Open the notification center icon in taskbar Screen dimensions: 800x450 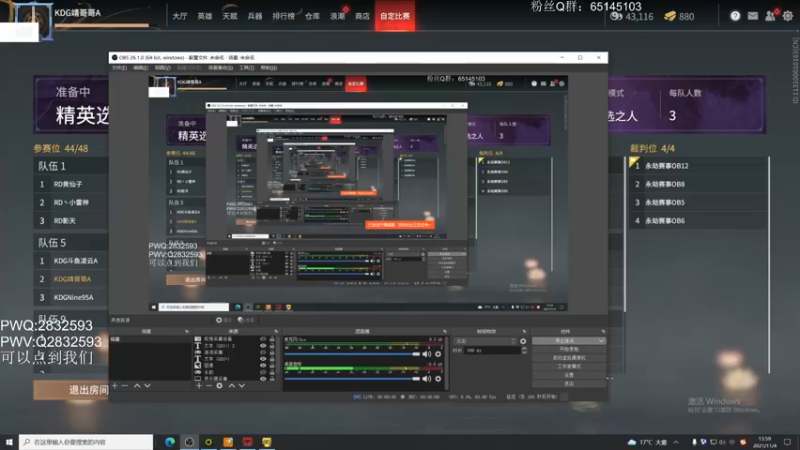[x=788, y=442]
